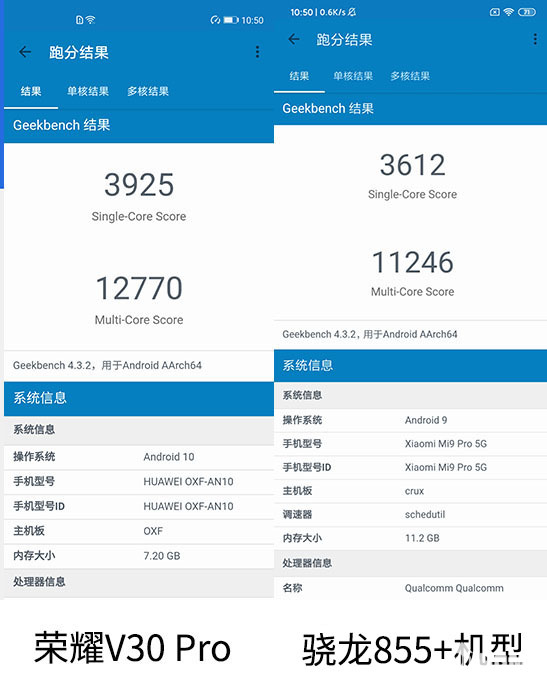Tap the 名称 Qualcomm Qualcomm row
Viewport: 547px width, 695px height.
coord(410,588)
